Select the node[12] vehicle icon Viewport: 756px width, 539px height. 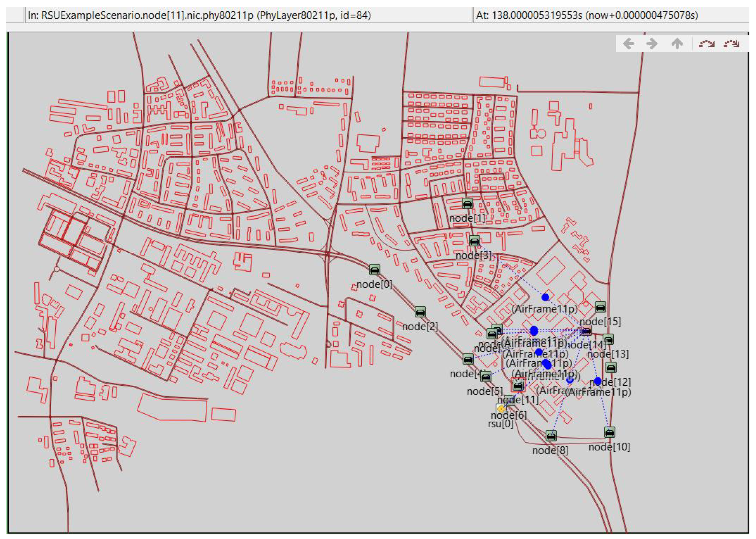tap(611, 367)
